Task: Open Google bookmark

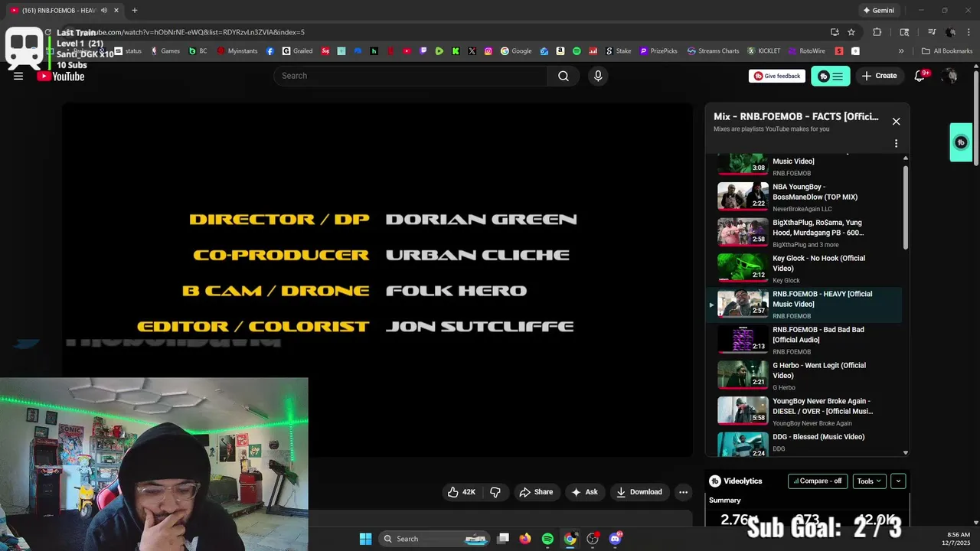Action: [516, 51]
